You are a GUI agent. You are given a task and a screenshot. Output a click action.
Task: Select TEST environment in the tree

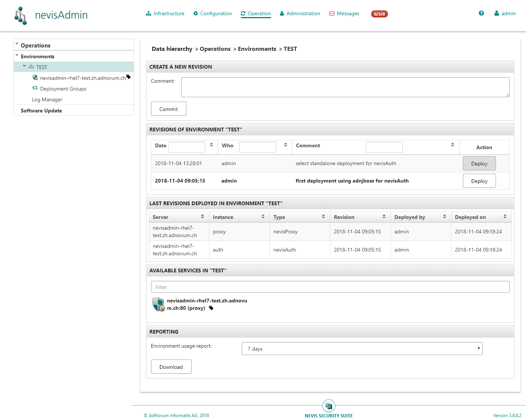(73, 67)
